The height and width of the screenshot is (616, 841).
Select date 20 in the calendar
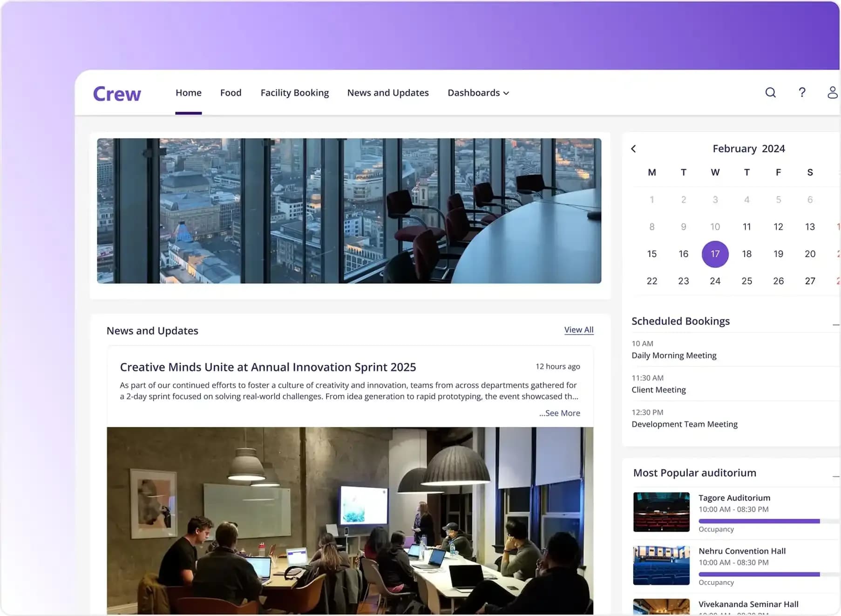810,254
